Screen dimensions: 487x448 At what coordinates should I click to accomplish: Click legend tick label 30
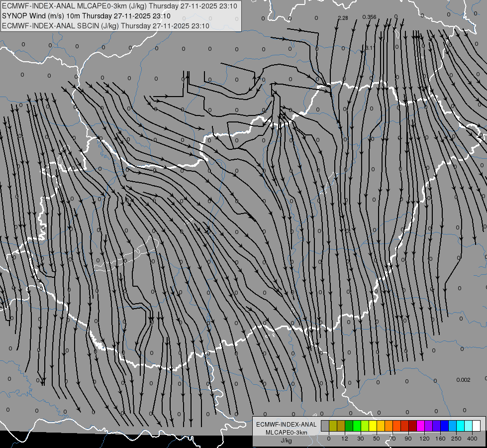[x=361, y=439]
